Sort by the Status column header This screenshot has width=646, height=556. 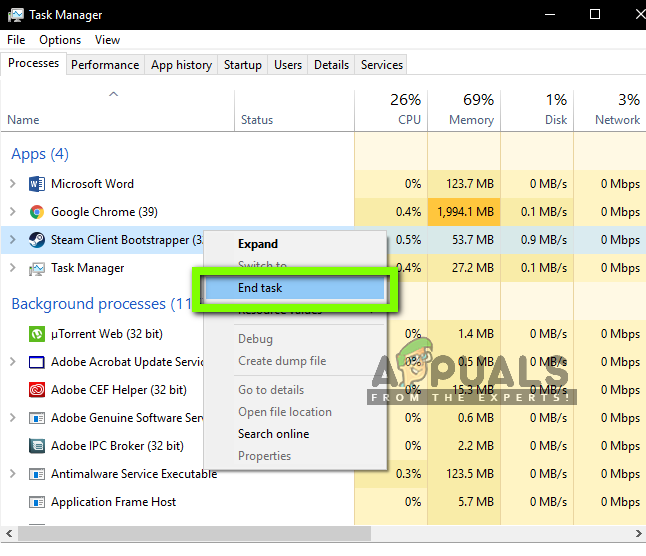pyautogui.click(x=295, y=110)
